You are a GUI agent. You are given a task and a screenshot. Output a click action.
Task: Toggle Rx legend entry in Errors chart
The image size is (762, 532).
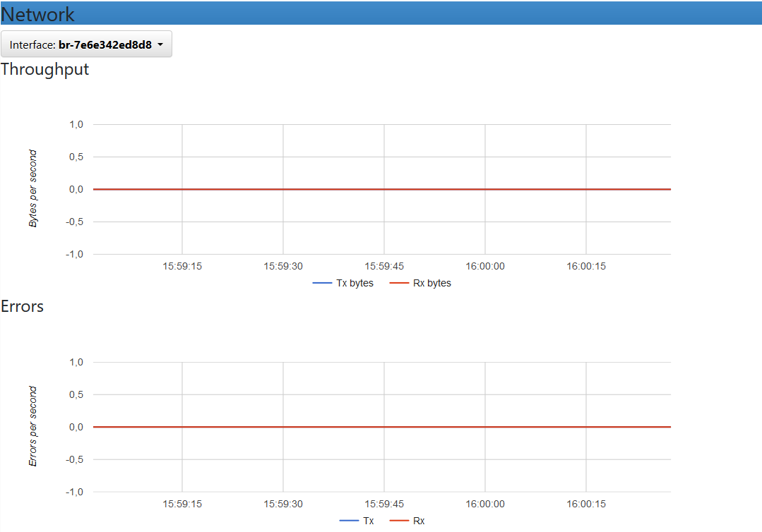pyautogui.click(x=407, y=521)
